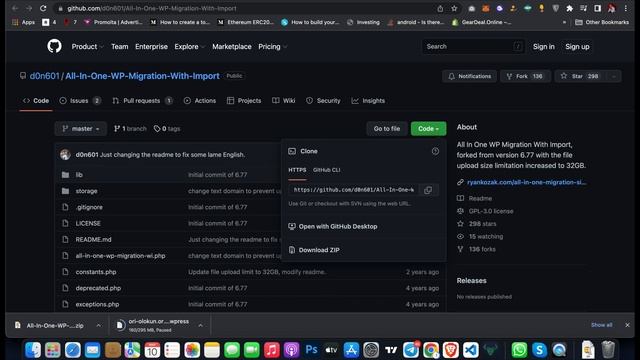Fork the repository with Fork button
Image resolution: width=640 pixels, height=360 pixels.
coord(525,76)
